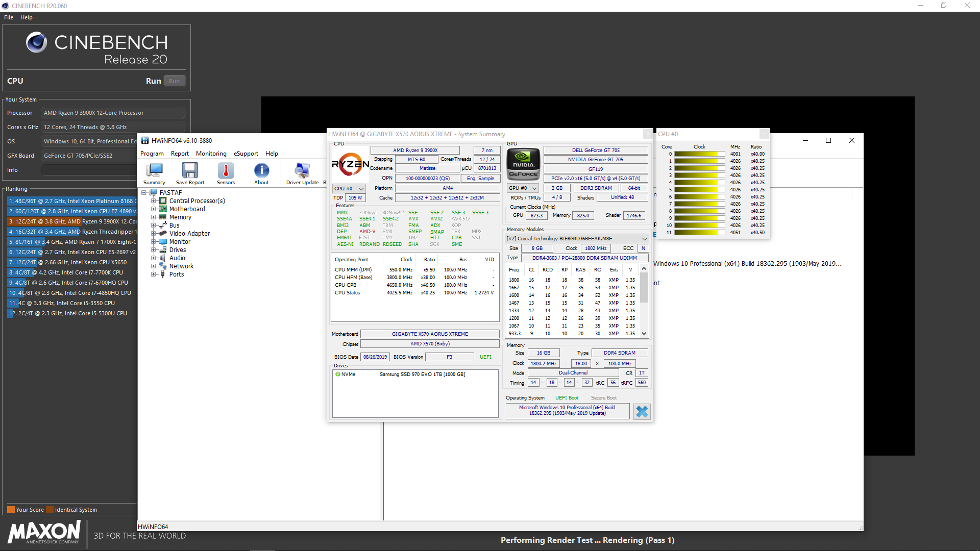Image resolution: width=980 pixels, height=551 pixels.
Task: Select the Ports icon in tree
Action: tap(163, 274)
